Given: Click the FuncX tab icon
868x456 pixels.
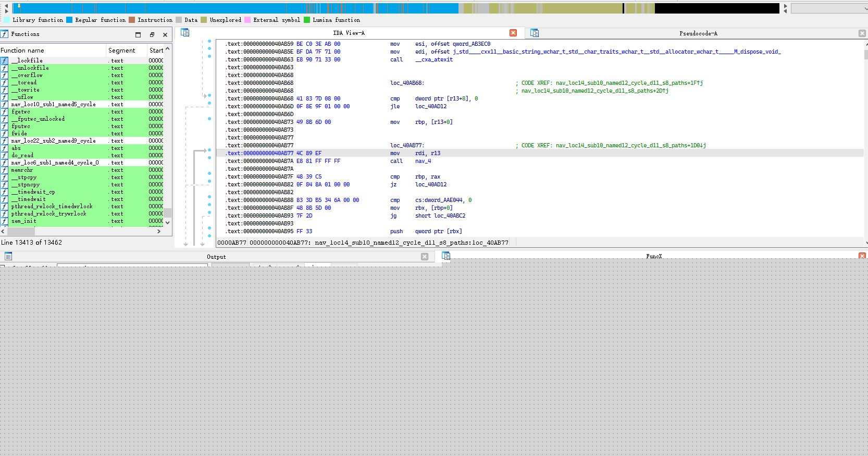Looking at the screenshot, I should pyautogui.click(x=446, y=255).
